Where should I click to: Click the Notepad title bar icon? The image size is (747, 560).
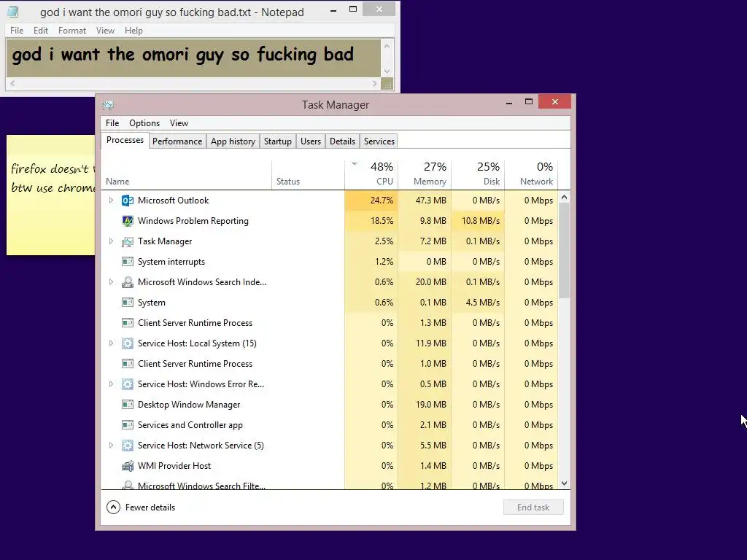coord(13,12)
